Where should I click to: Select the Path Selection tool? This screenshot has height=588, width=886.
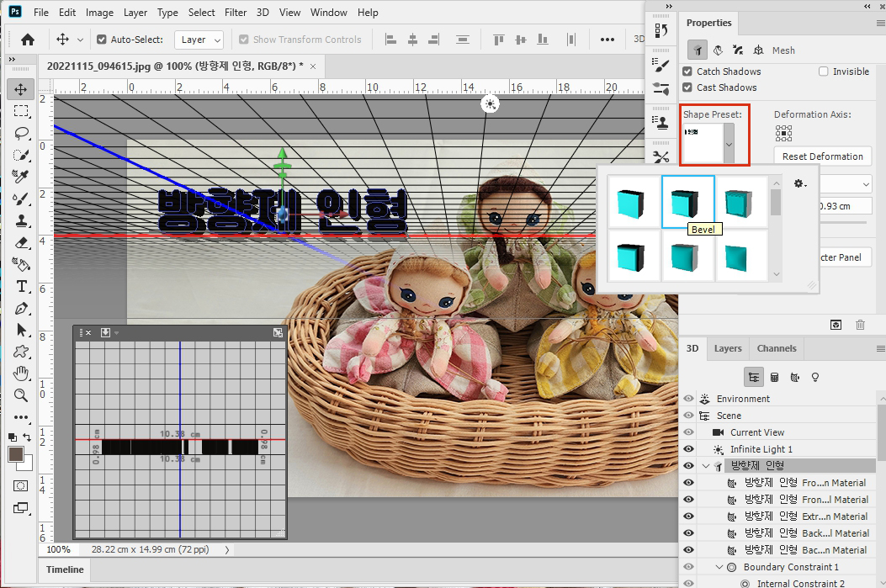(21, 330)
